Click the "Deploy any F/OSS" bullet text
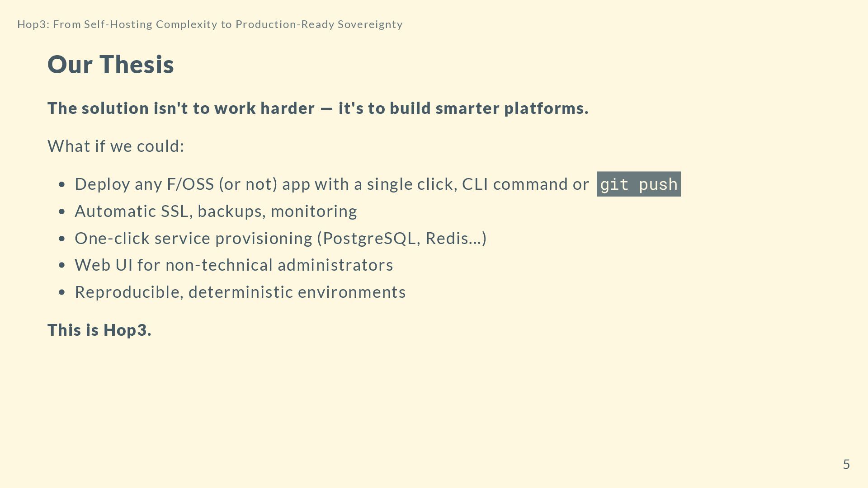Screen dimensions: 868x488 coord(332,184)
